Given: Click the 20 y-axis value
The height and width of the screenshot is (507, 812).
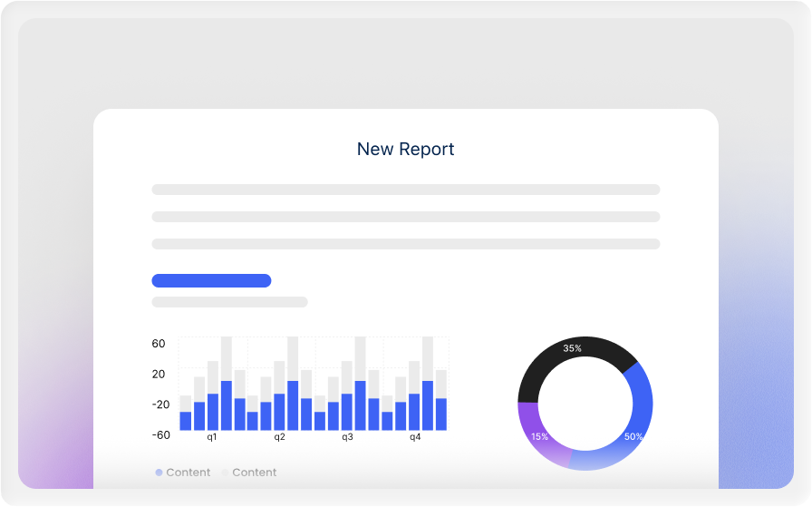Looking at the screenshot, I should pos(159,375).
